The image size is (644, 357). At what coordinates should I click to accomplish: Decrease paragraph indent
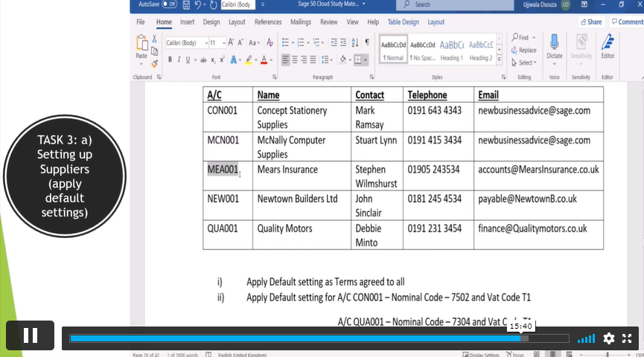(x=334, y=42)
